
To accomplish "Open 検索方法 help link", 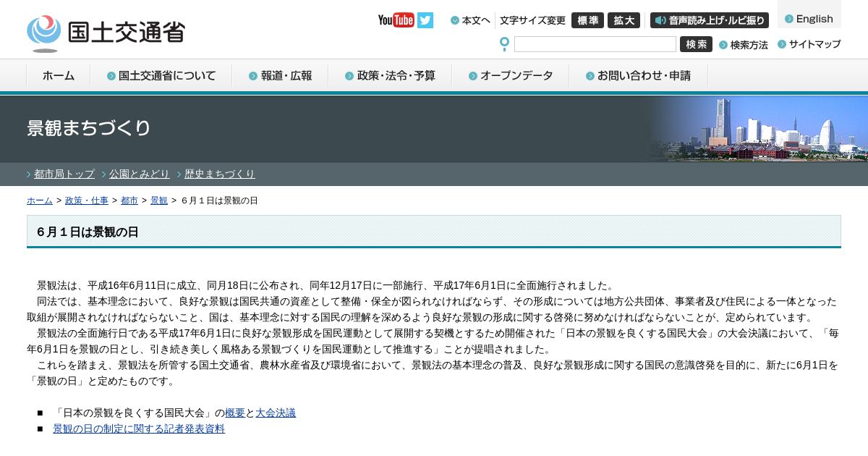I will pyautogui.click(x=744, y=45).
